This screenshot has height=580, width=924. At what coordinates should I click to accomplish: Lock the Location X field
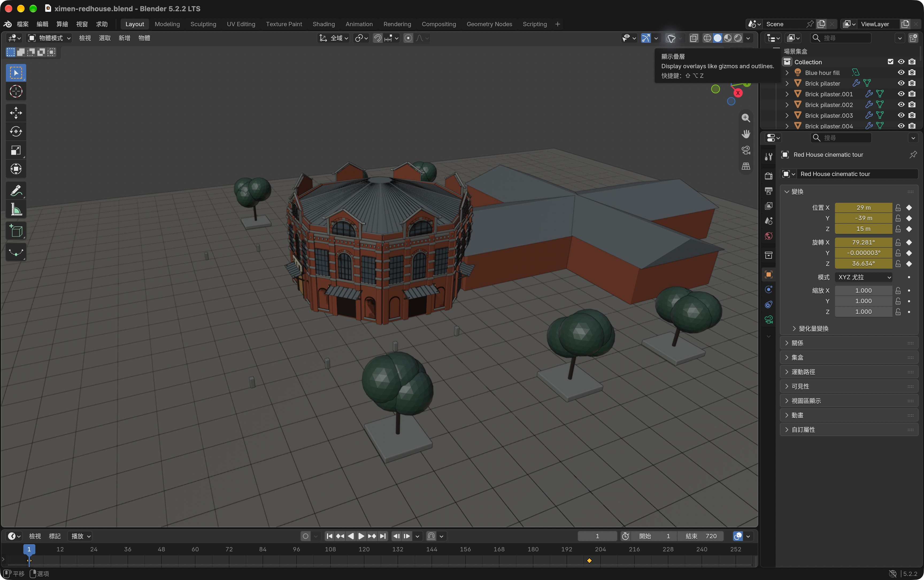pos(898,208)
